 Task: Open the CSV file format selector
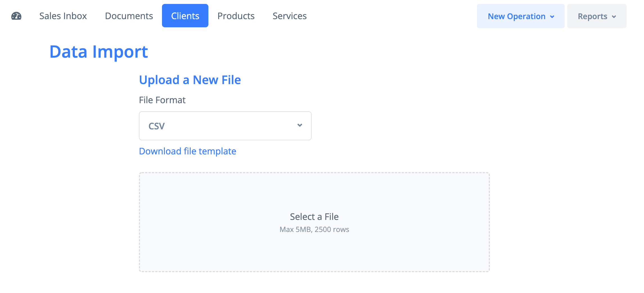[225, 126]
